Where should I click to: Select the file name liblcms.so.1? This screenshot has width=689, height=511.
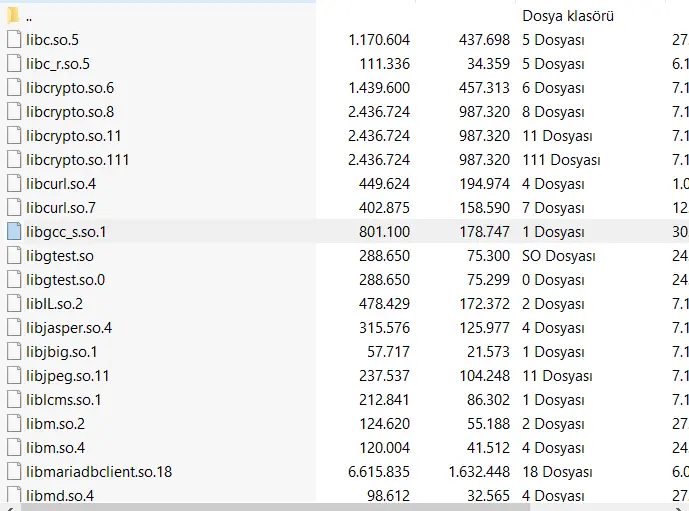click(x=64, y=400)
